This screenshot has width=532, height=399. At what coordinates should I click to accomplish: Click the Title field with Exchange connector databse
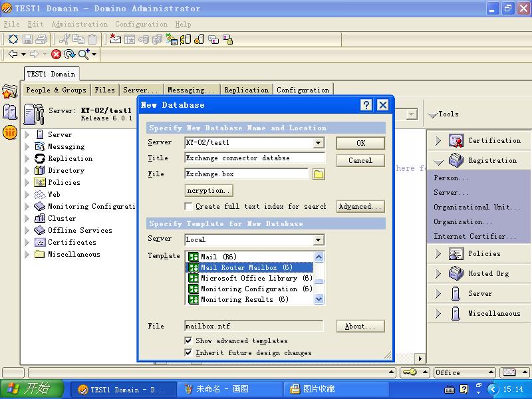(255, 158)
